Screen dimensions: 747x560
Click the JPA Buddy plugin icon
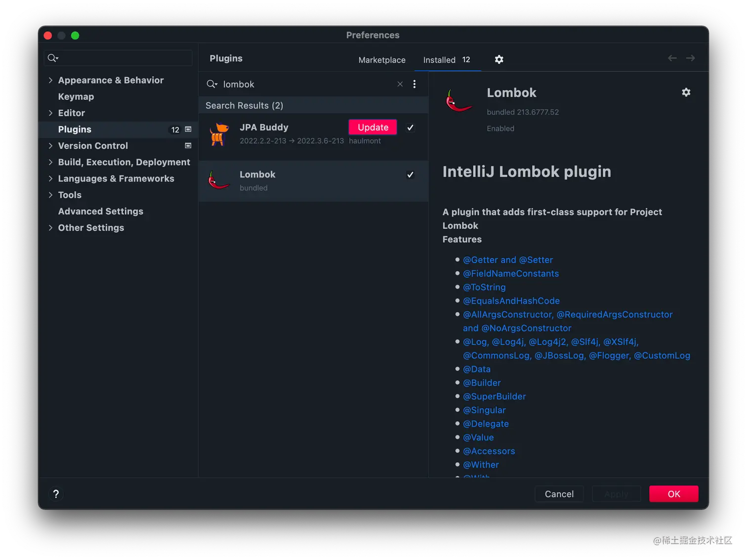[x=219, y=134]
